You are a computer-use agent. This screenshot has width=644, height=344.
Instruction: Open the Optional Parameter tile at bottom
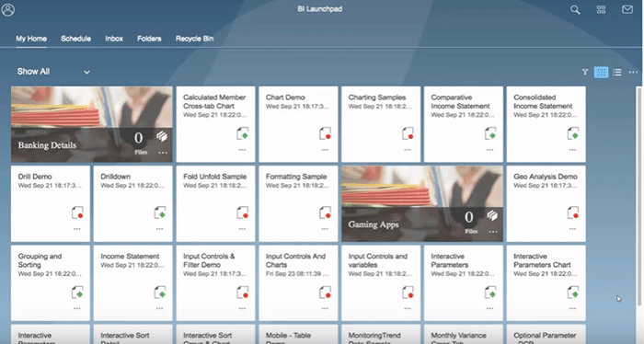click(546, 335)
